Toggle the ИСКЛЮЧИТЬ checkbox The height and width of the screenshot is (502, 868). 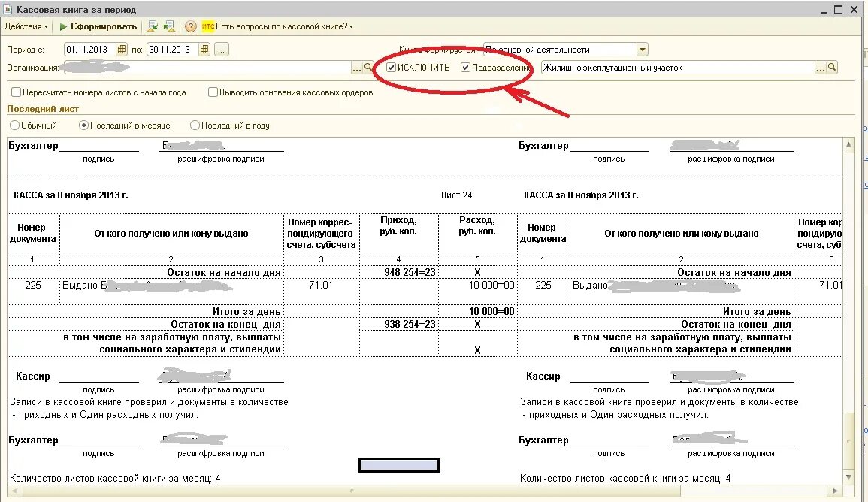(392, 68)
